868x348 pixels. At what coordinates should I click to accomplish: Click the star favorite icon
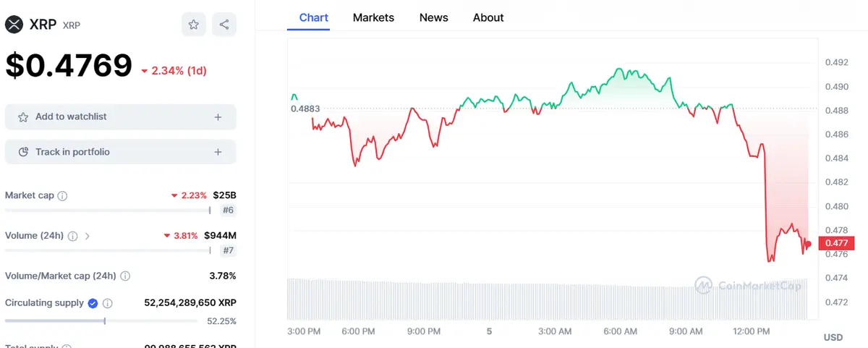click(194, 25)
